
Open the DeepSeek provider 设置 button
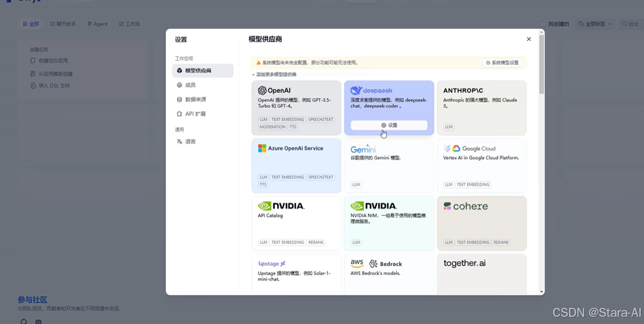tap(389, 126)
